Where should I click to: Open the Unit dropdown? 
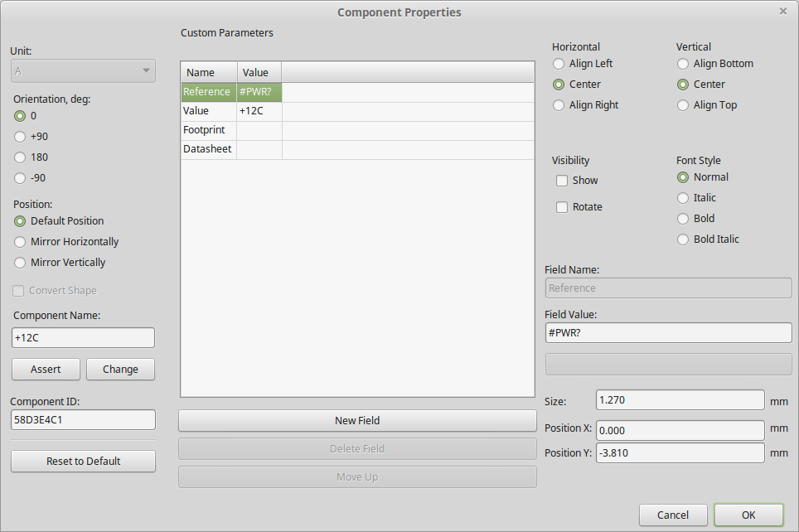tap(83, 71)
